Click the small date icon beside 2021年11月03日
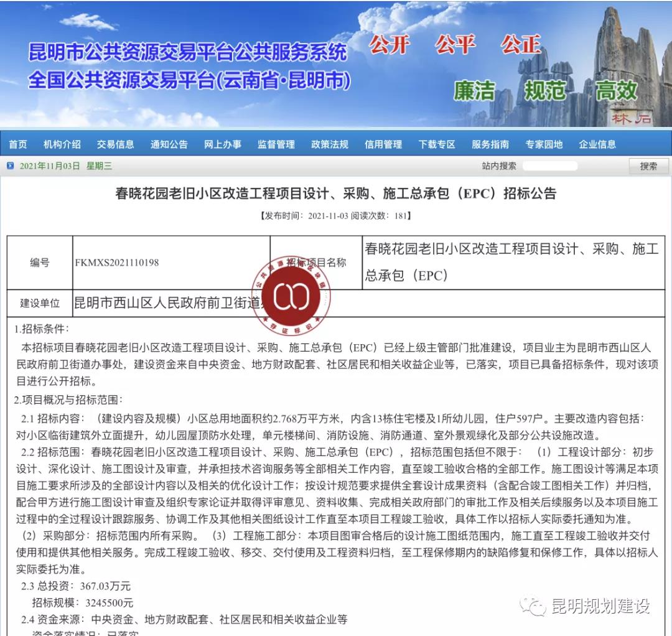This screenshot has width=672, height=636. [10, 166]
